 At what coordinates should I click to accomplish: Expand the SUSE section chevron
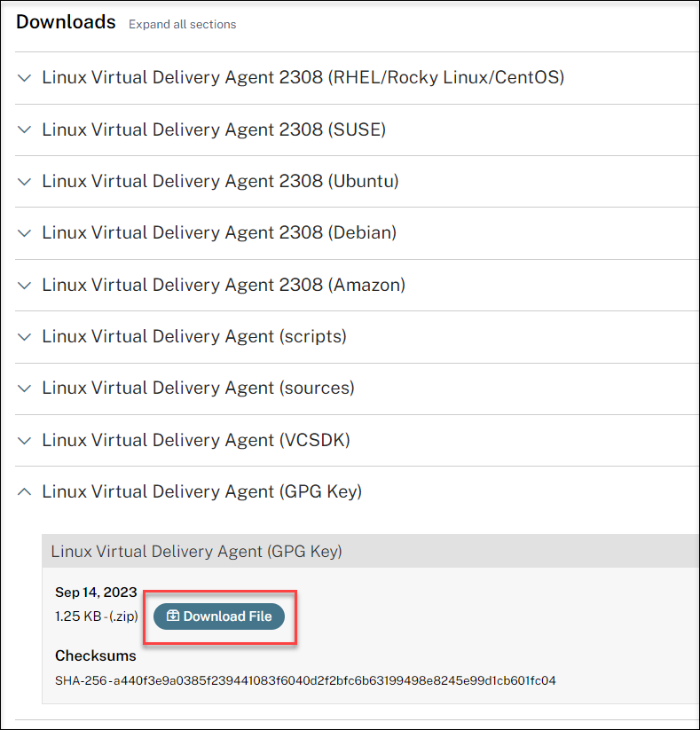coord(25,130)
